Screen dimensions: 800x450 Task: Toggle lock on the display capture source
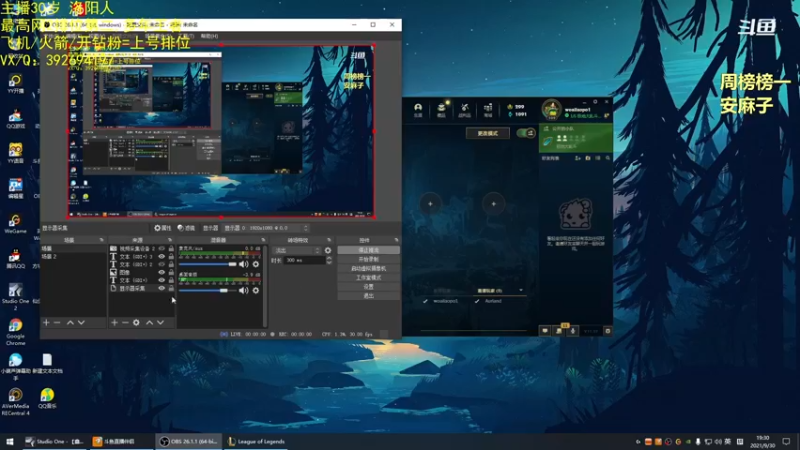(171, 288)
